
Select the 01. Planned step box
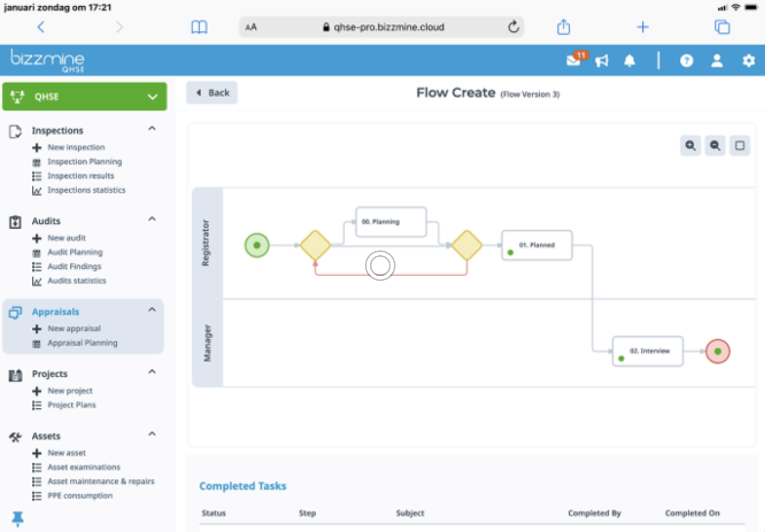pos(537,245)
